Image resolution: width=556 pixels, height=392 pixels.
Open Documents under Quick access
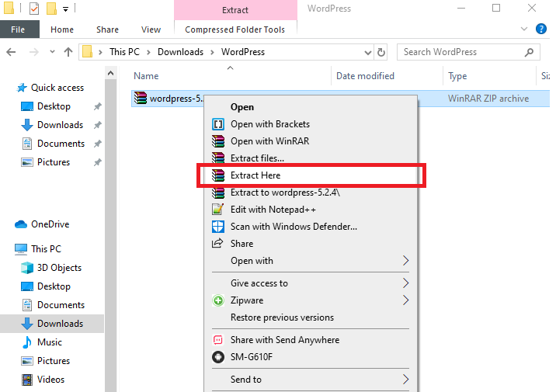pyautogui.click(x=61, y=144)
